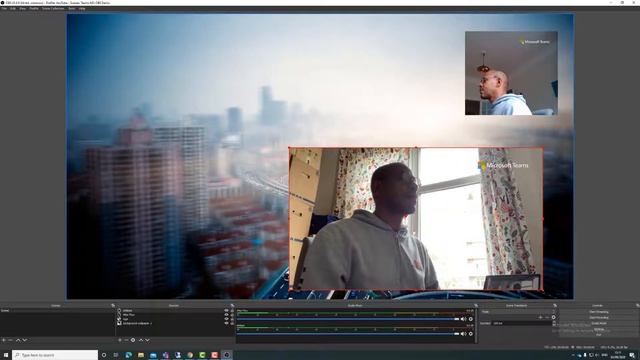The width and height of the screenshot is (640, 360).
Task: Open Microsoft Teams from the taskbar
Action: pyautogui.click(x=166, y=355)
